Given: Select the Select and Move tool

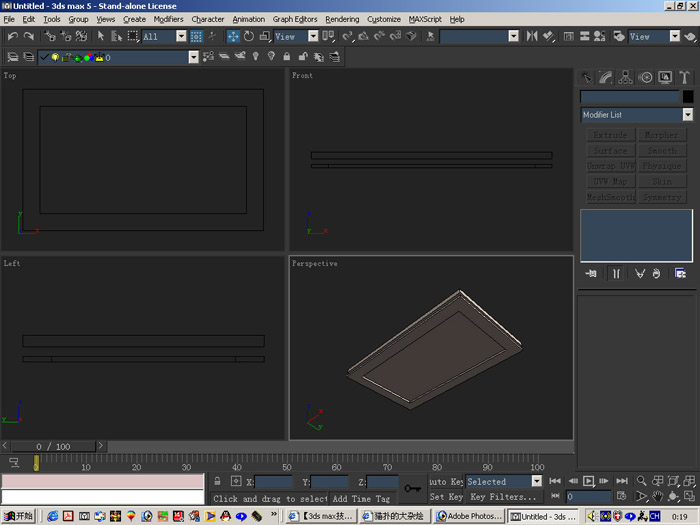Looking at the screenshot, I should 233,36.
